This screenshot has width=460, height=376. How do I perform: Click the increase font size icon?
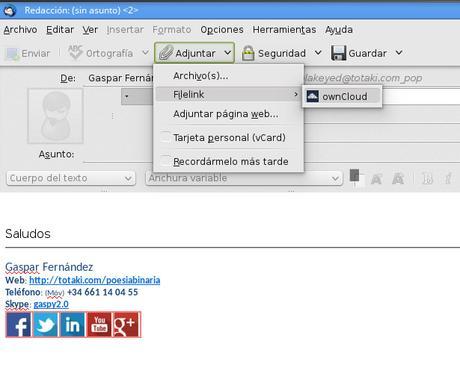coord(398,179)
